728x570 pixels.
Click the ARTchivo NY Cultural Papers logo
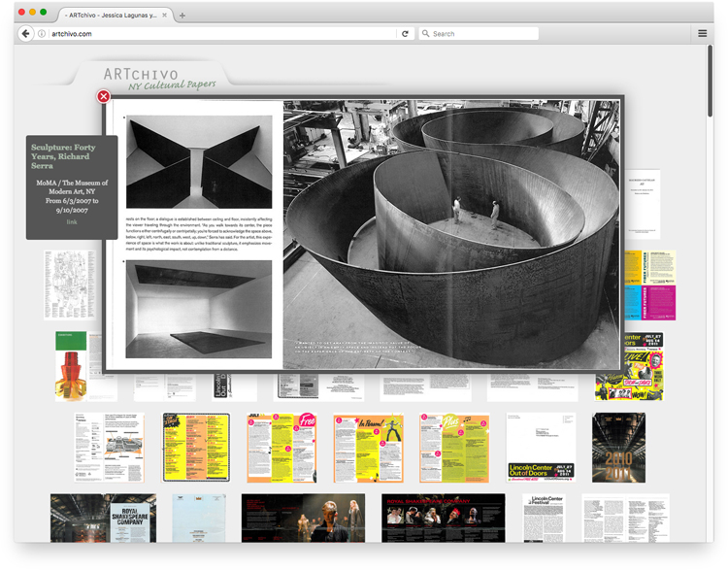click(x=159, y=78)
